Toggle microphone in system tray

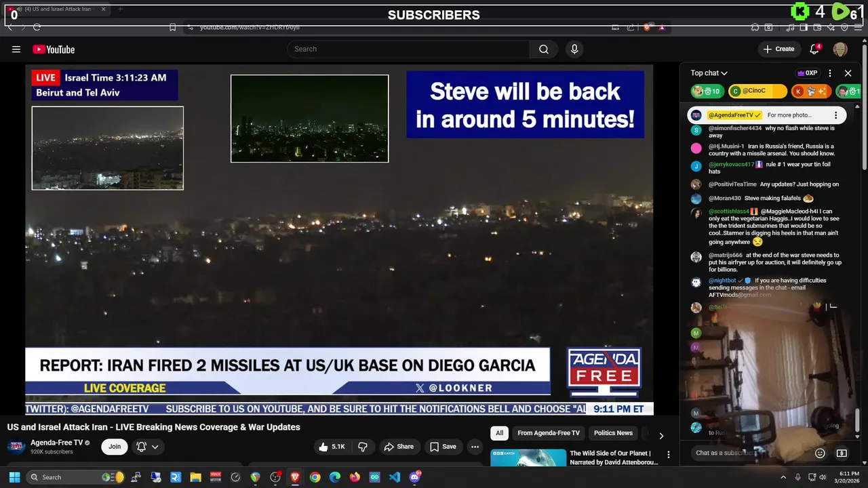point(797,477)
